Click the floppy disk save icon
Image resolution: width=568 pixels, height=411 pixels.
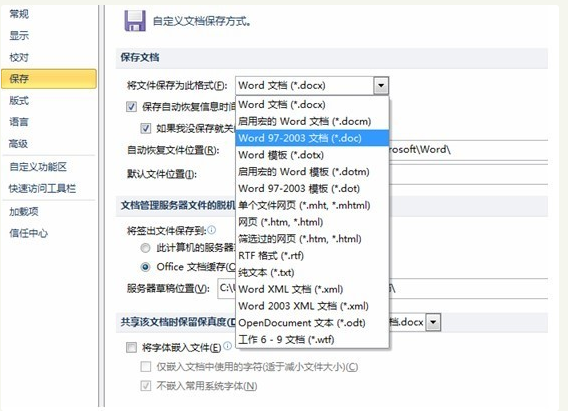click(135, 21)
